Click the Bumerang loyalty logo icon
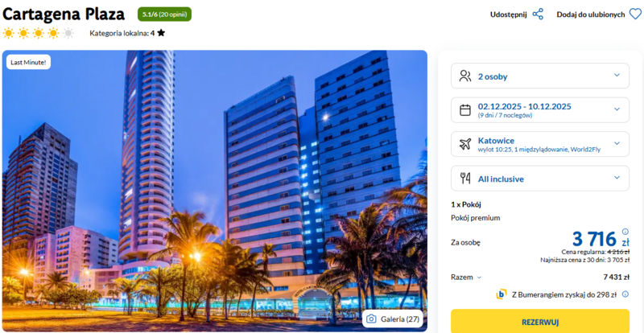This screenshot has height=333, width=644. [x=501, y=294]
